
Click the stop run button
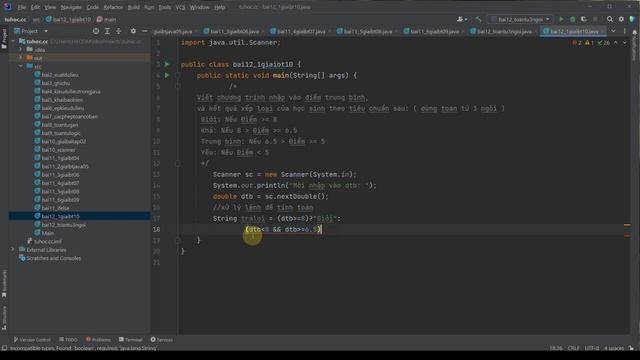tap(595, 19)
